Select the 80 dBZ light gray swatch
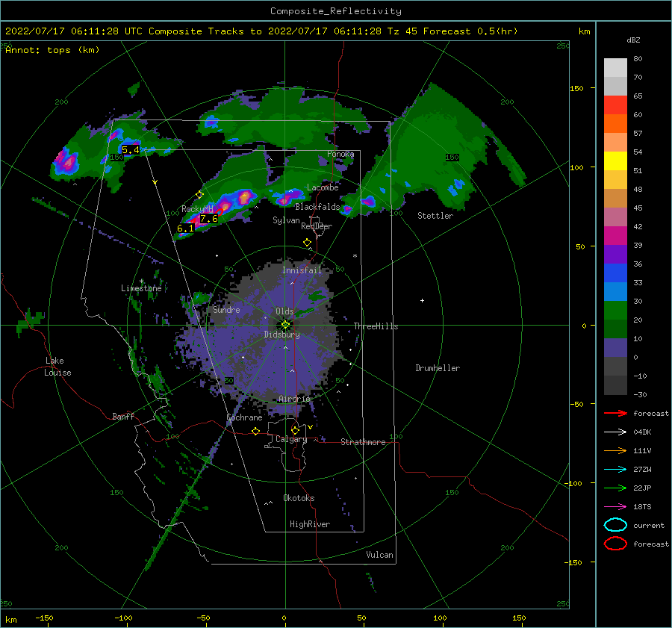The width and height of the screenshot is (672, 628). pos(615,68)
